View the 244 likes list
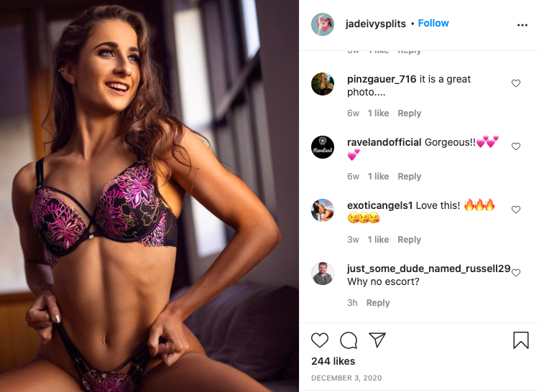 (333, 361)
